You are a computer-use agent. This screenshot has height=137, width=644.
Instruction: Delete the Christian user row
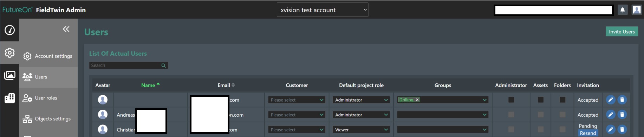(x=622, y=129)
